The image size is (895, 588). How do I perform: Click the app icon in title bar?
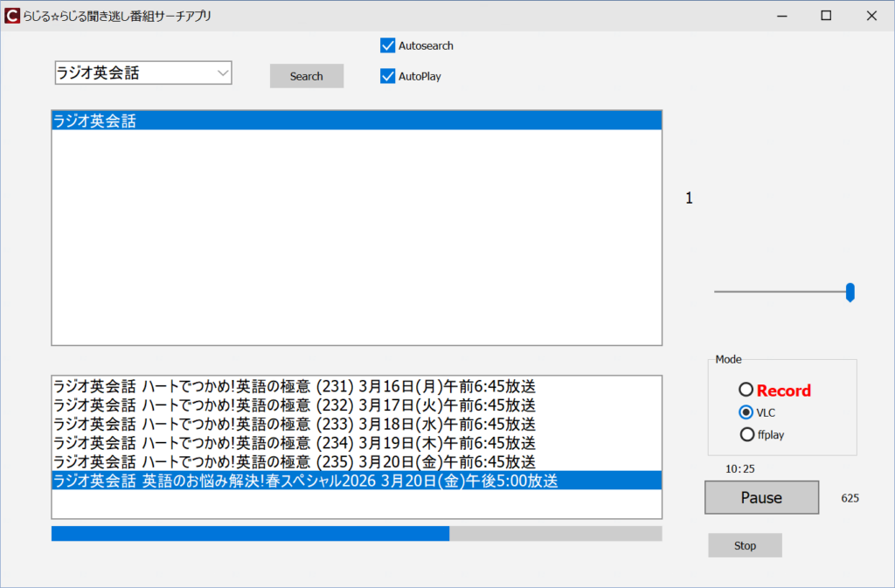coord(12,16)
